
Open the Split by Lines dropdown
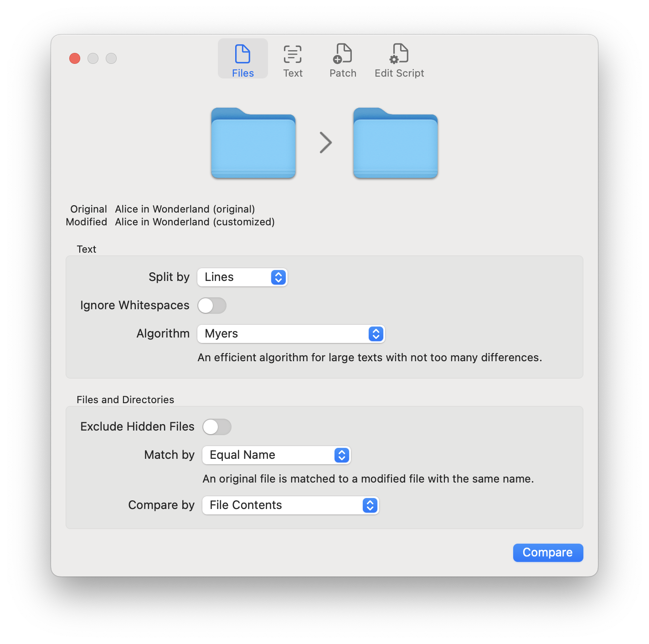pos(242,277)
